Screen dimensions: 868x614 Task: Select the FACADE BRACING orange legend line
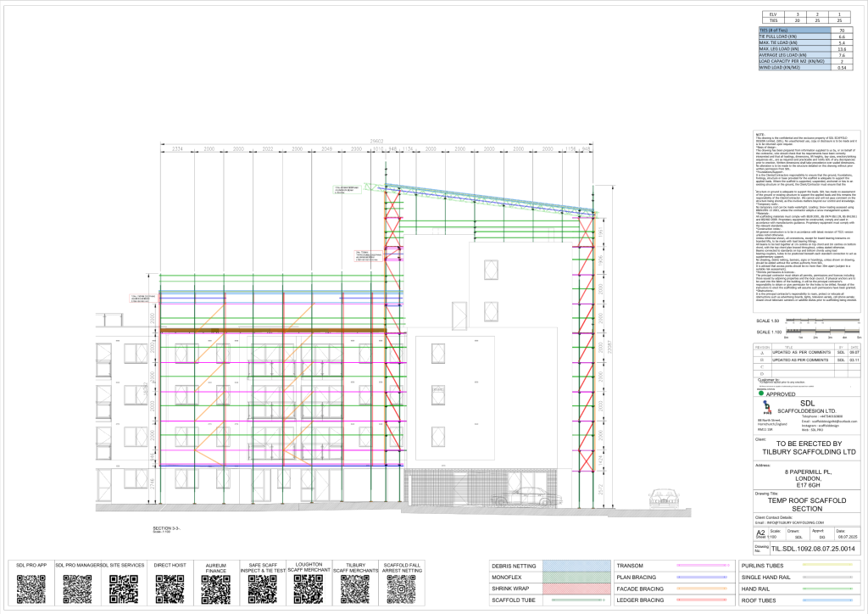703,589
